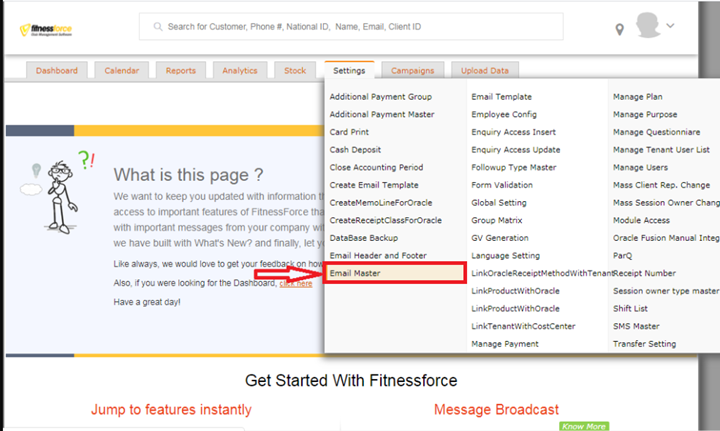
Task: Open Cash Deposit option
Action: (x=355, y=150)
